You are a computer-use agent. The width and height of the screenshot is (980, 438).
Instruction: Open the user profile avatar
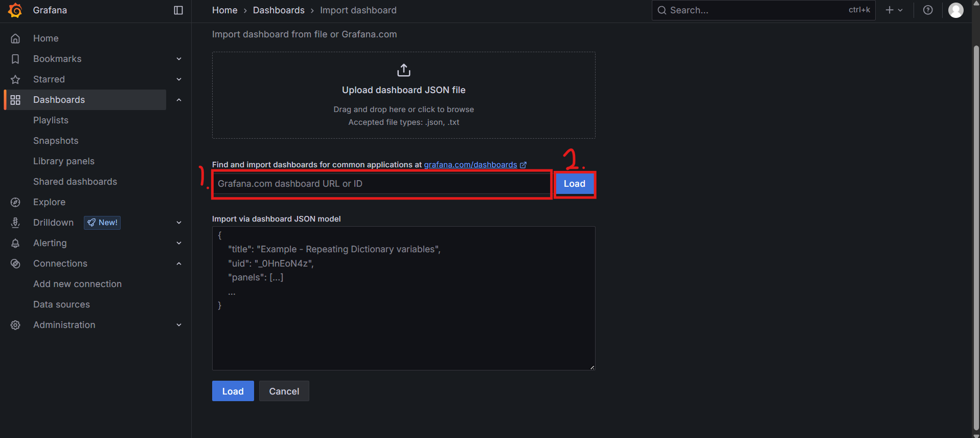tap(956, 10)
